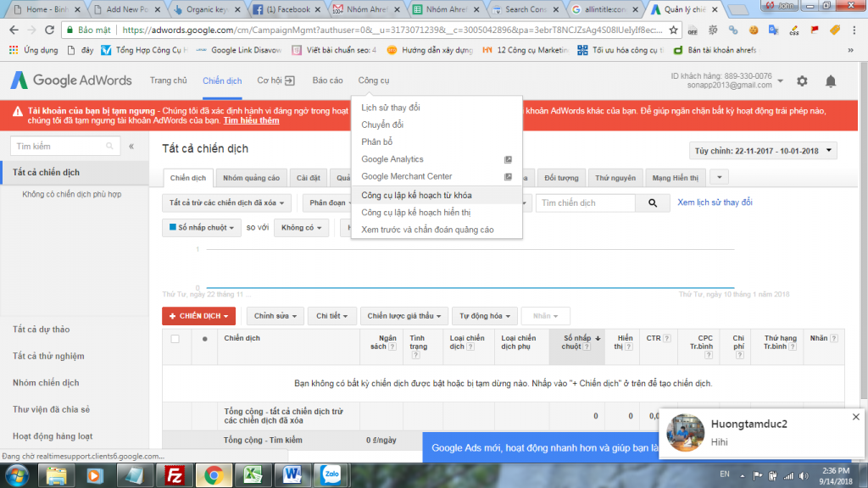Image resolution: width=868 pixels, height=488 pixels.
Task: Select Công cụ lập kế hoạch hiển thị
Action: 415,213
